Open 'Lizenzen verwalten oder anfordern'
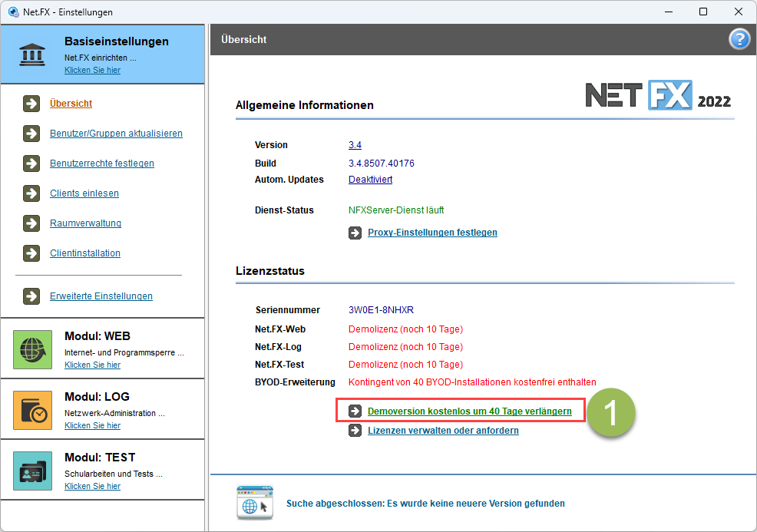 pyautogui.click(x=443, y=431)
